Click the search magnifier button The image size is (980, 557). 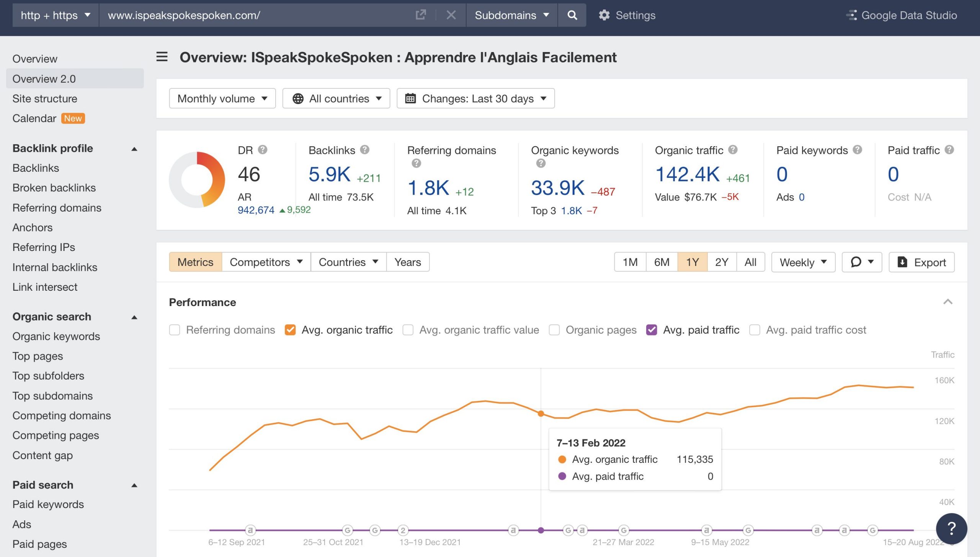click(x=572, y=15)
